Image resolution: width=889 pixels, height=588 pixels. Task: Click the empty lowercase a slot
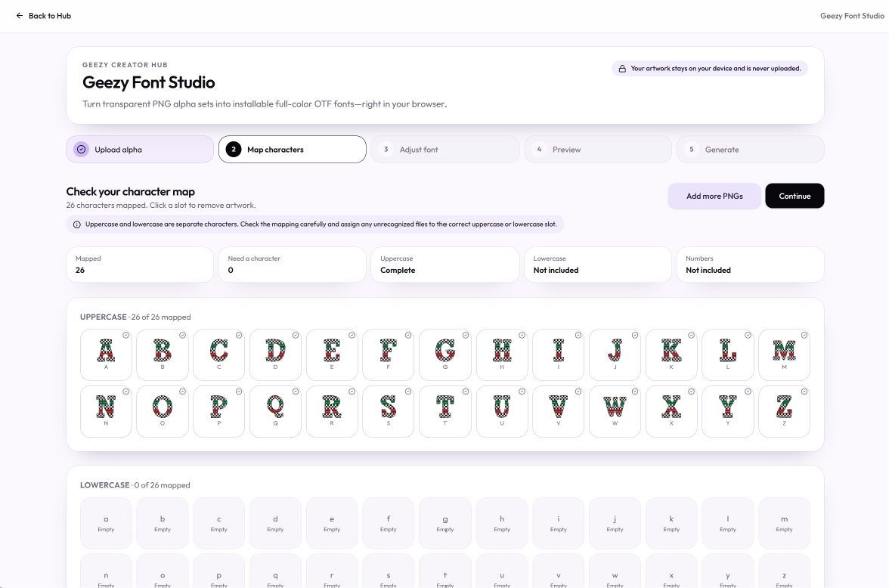coord(106,523)
